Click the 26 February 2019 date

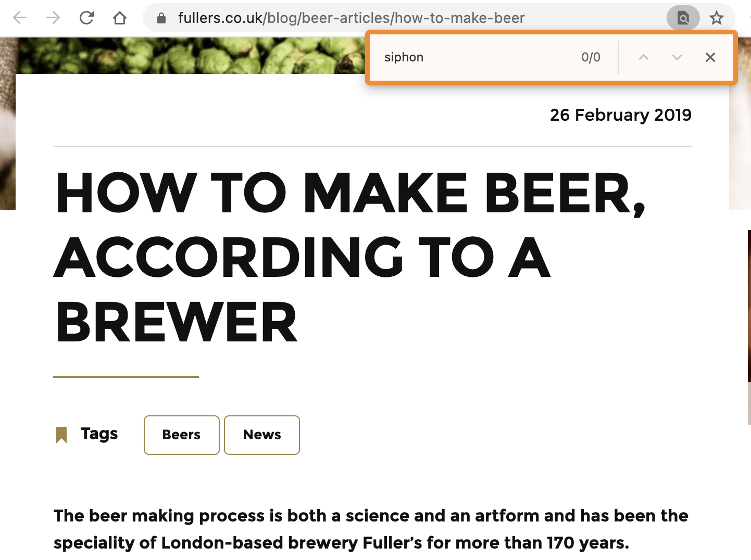point(620,115)
